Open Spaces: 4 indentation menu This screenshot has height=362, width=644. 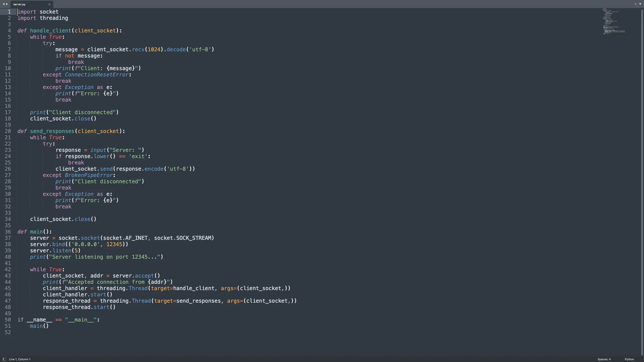(x=604, y=359)
